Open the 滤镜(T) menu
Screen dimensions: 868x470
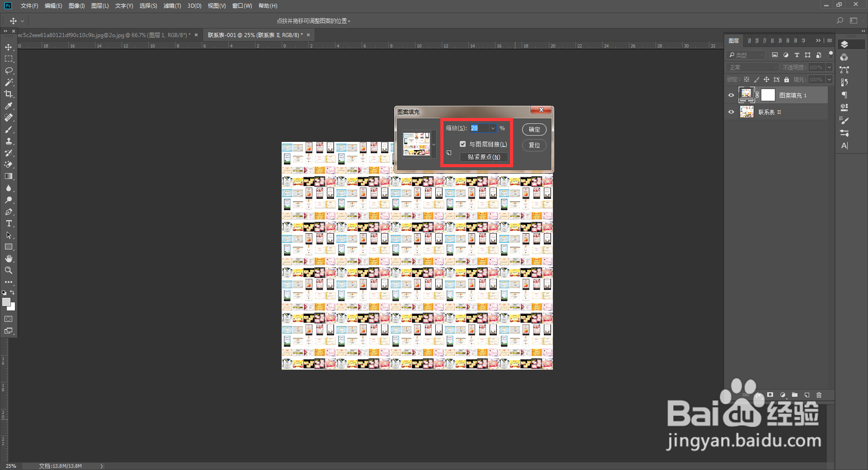click(172, 6)
